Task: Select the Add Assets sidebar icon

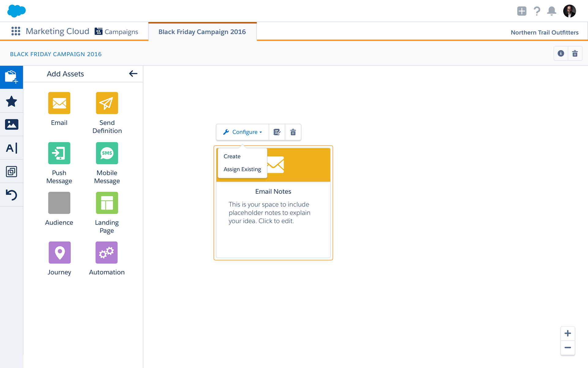Action: click(x=12, y=77)
